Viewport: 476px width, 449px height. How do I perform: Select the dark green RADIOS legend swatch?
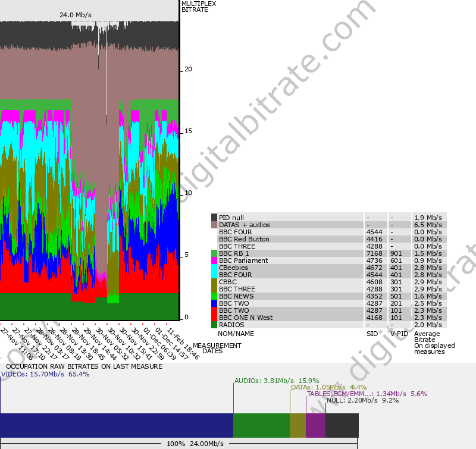coord(214,325)
